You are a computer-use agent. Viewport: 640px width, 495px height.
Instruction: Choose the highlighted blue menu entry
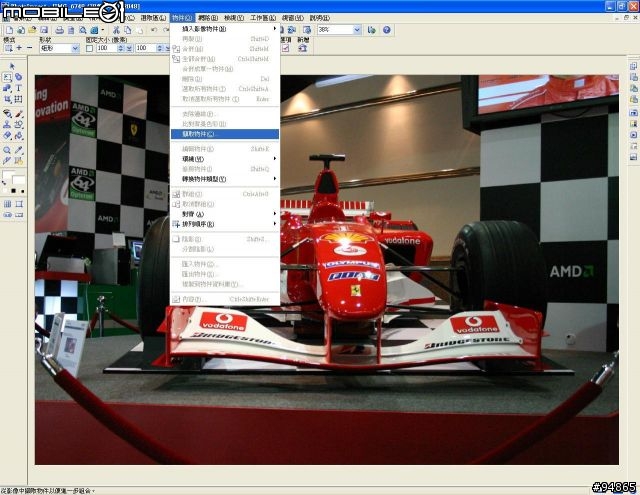[x=224, y=134]
